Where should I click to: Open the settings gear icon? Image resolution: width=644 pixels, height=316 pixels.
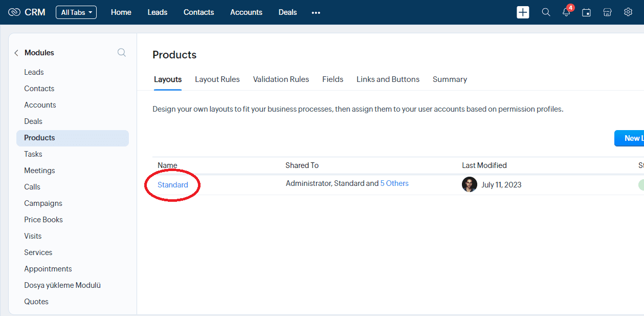(x=628, y=12)
